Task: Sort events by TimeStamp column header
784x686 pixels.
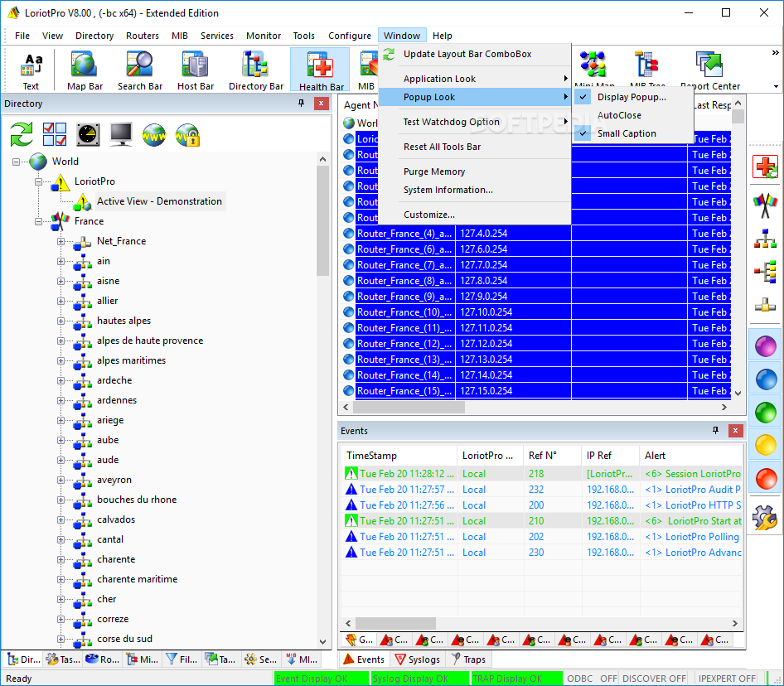Action: coord(399,456)
